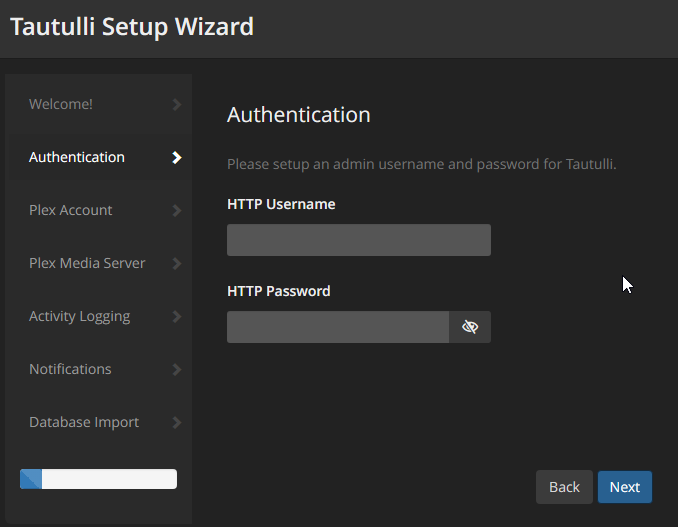Click the arrow next to Authentication step
678x527 pixels.
177,157
